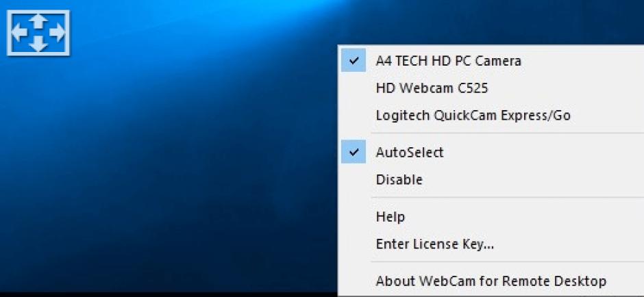644x297 pixels.
Task: Click checkmark next to AutoSelect
Action: [354, 152]
